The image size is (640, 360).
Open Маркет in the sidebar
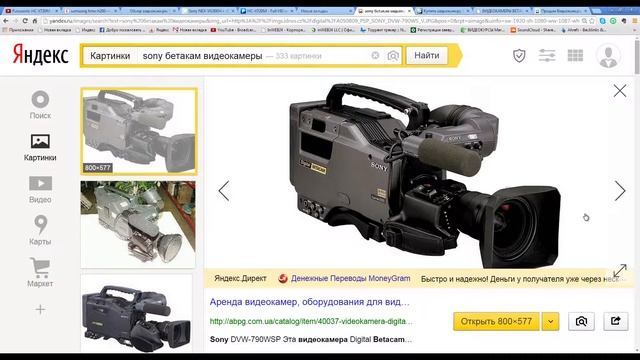(x=40, y=273)
